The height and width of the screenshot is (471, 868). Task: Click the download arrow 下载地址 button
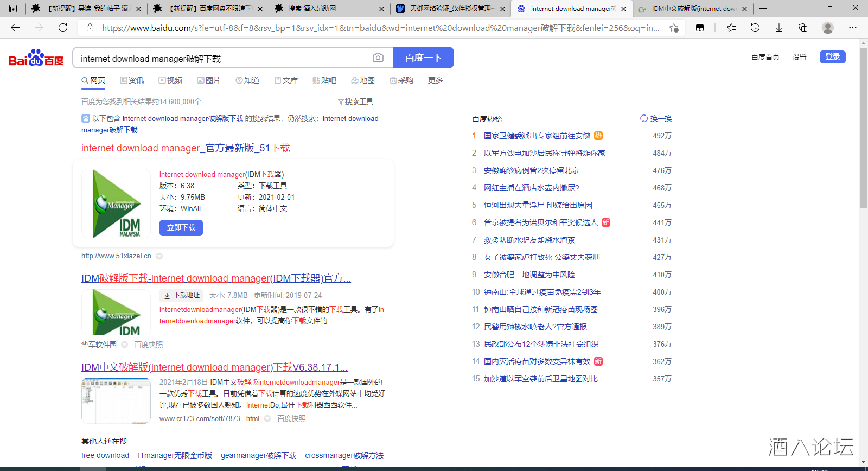tap(182, 295)
